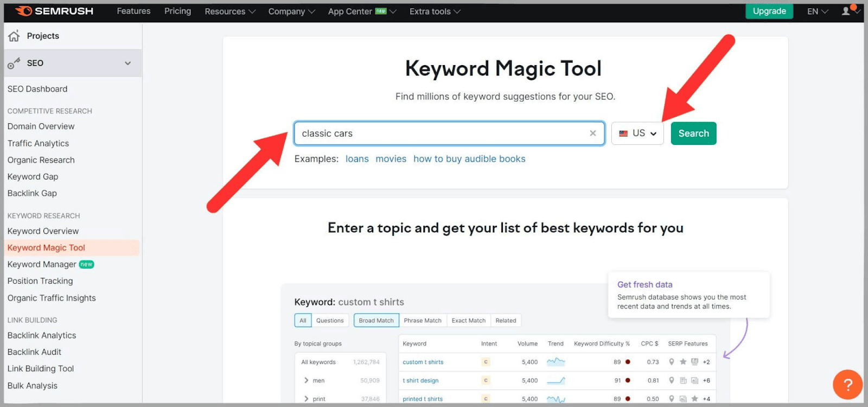This screenshot has height=407, width=868.
Task: Open Keyword Manager
Action: click(x=42, y=264)
